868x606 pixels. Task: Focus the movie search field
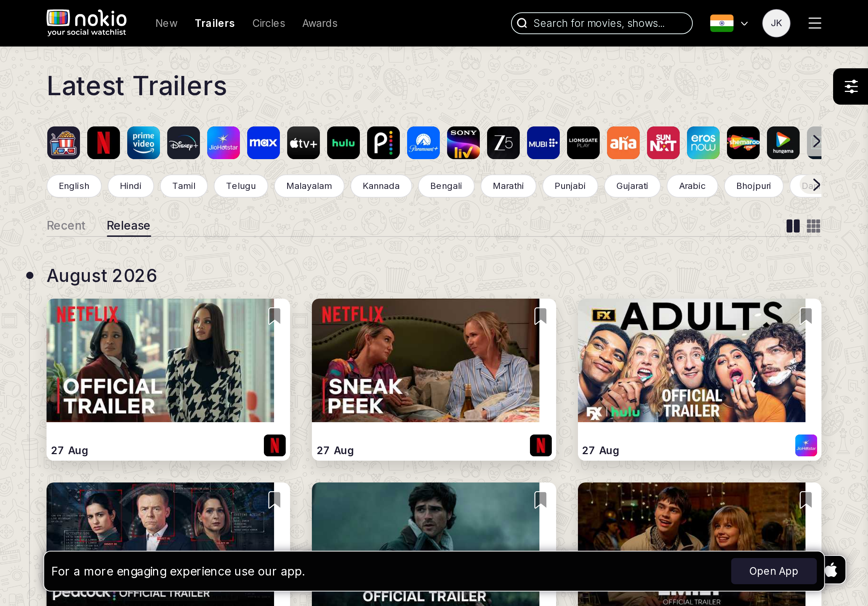coord(602,23)
